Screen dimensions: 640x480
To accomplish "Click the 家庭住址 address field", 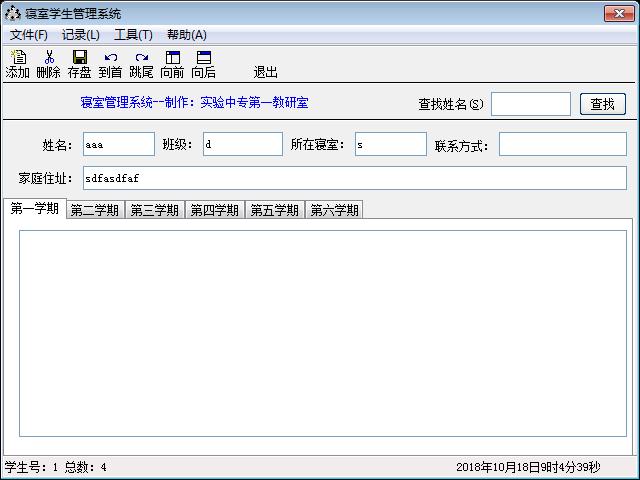I will click(354, 177).
